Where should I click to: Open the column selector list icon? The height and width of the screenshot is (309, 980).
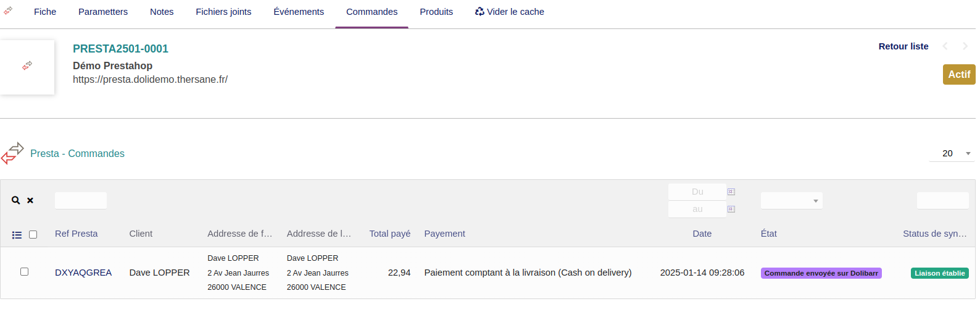17,235
